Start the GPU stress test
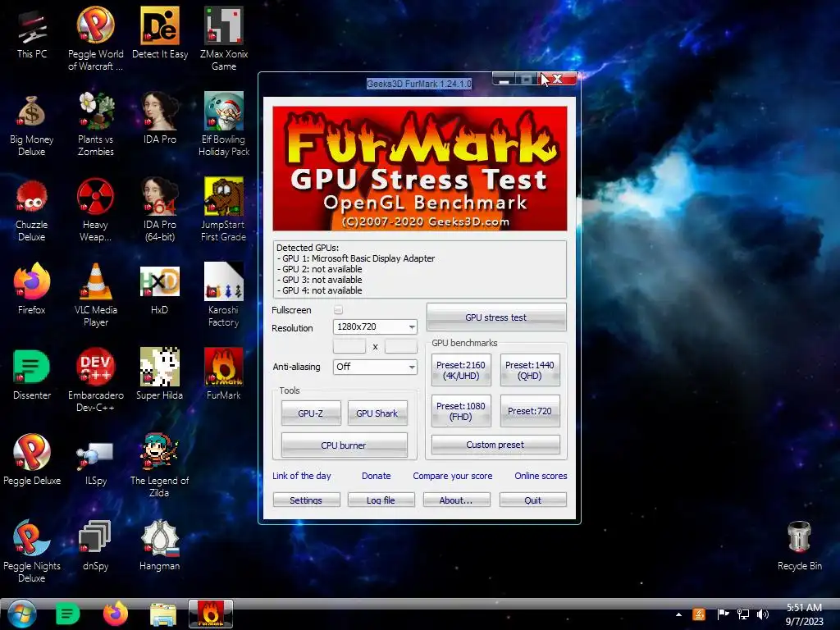Image resolution: width=840 pixels, height=630 pixels. 496,317
